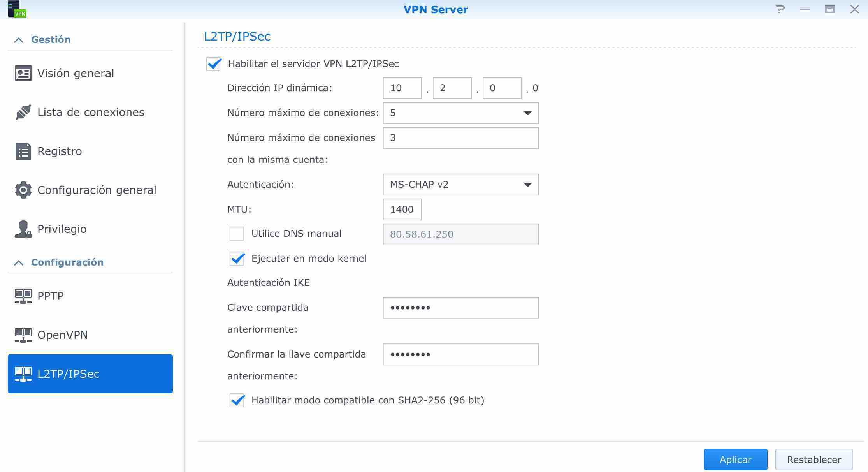Click the Registro list icon
The height and width of the screenshot is (472, 868).
pos(23,151)
